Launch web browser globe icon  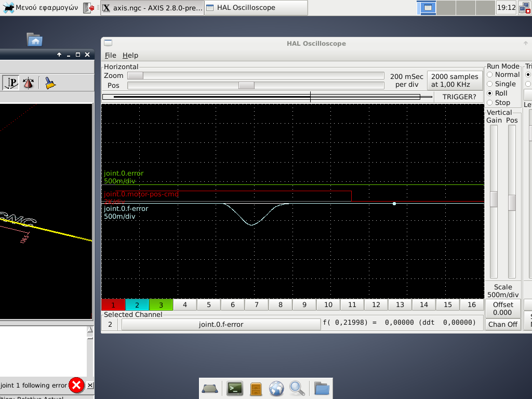point(276,388)
